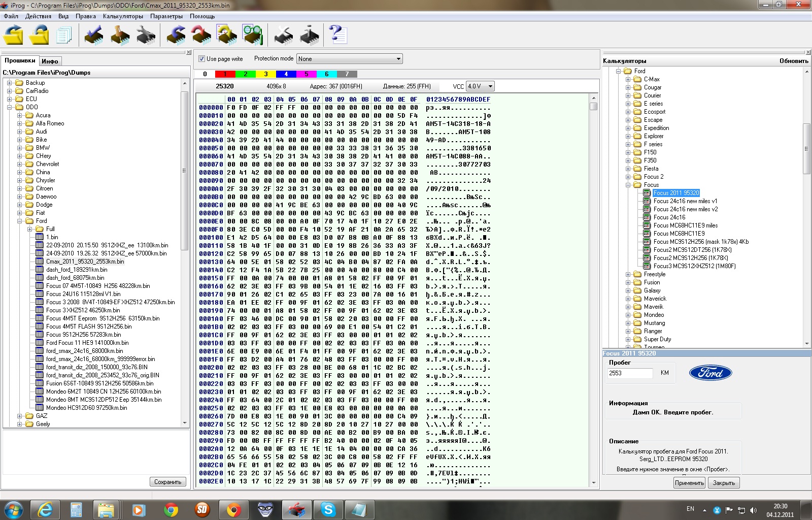
Task: Open the SD app on the taskbar
Action: click(202, 509)
